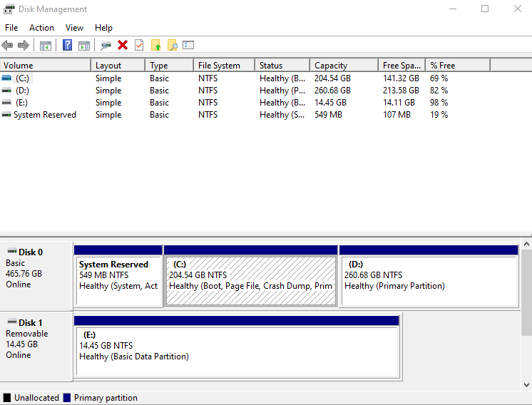Image resolution: width=532 pixels, height=405 pixels.
Task: Open the View menu
Action: click(x=74, y=28)
